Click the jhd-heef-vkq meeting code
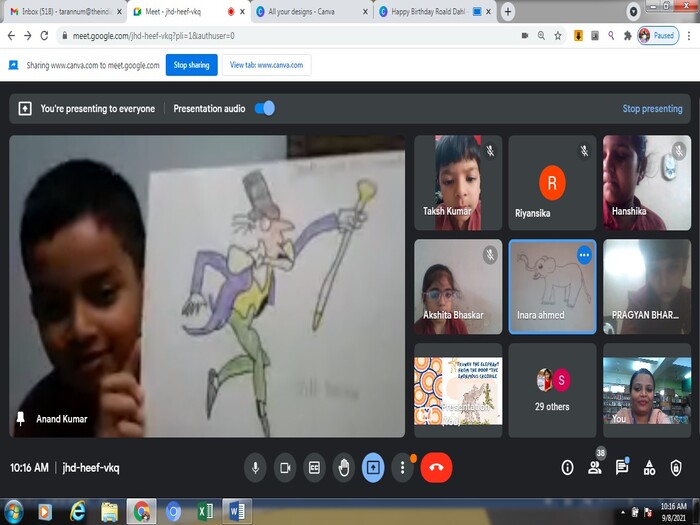This screenshot has width=700, height=525. [x=91, y=468]
